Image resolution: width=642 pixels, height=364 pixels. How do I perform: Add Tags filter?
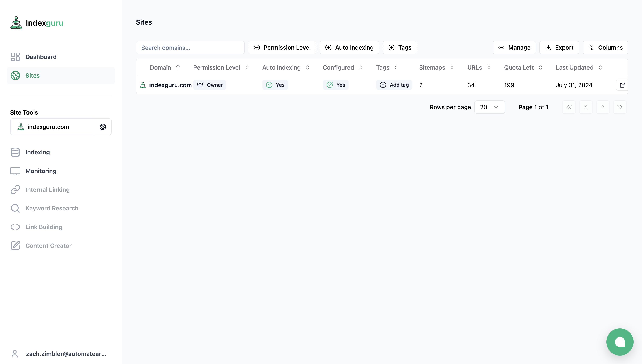[x=400, y=48]
